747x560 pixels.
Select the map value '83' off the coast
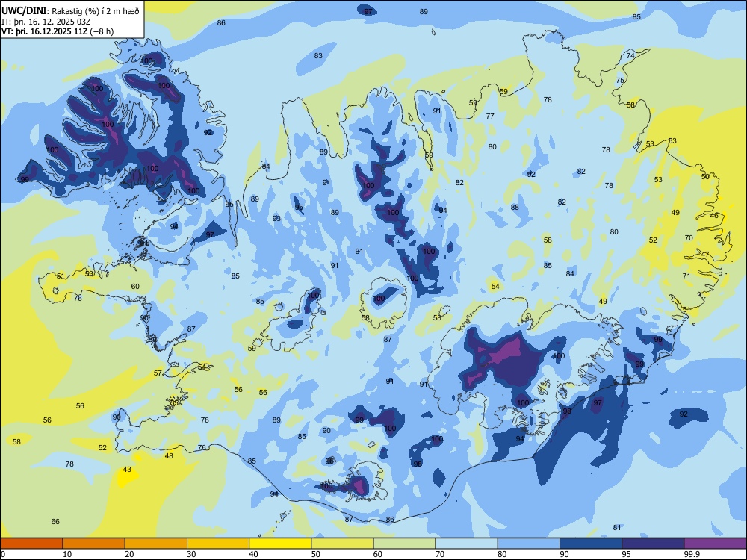[318, 56]
